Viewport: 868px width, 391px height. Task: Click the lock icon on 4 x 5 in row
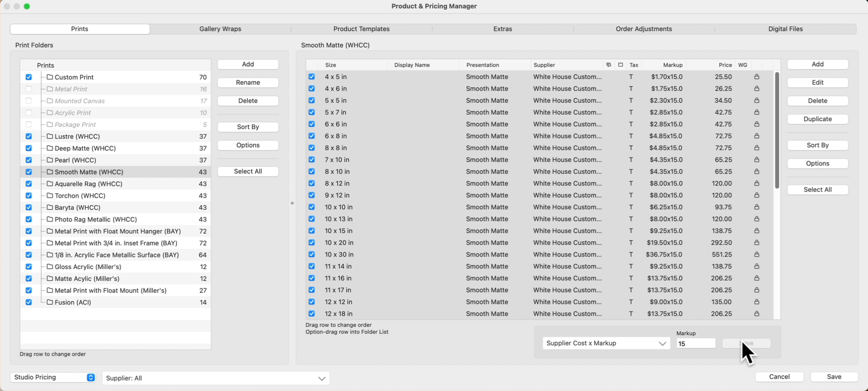[756, 77]
